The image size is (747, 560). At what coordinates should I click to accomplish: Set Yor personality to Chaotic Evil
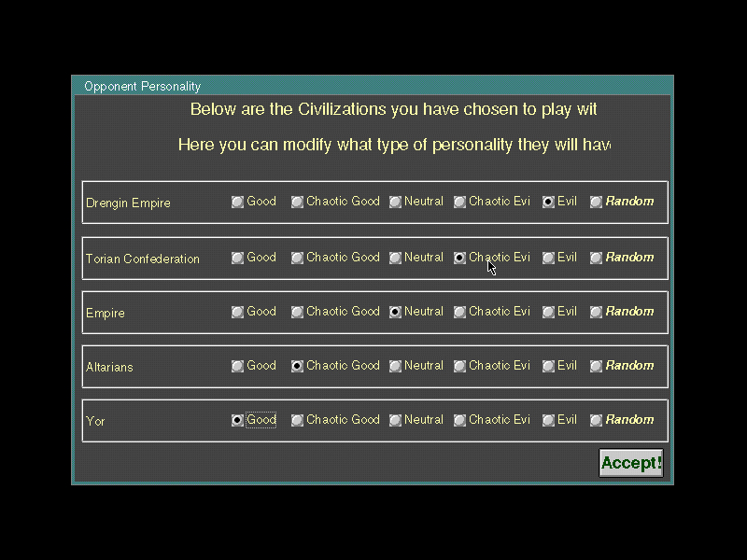[x=460, y=420]
